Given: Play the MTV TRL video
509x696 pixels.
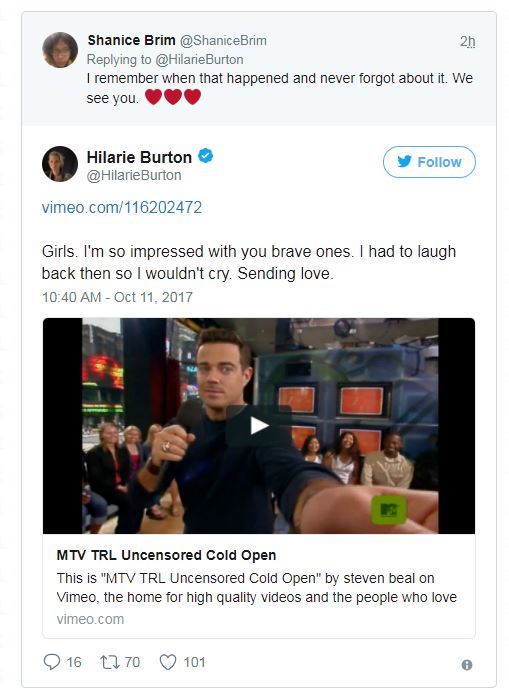Looking at the screenshot, I should point(259,426).
